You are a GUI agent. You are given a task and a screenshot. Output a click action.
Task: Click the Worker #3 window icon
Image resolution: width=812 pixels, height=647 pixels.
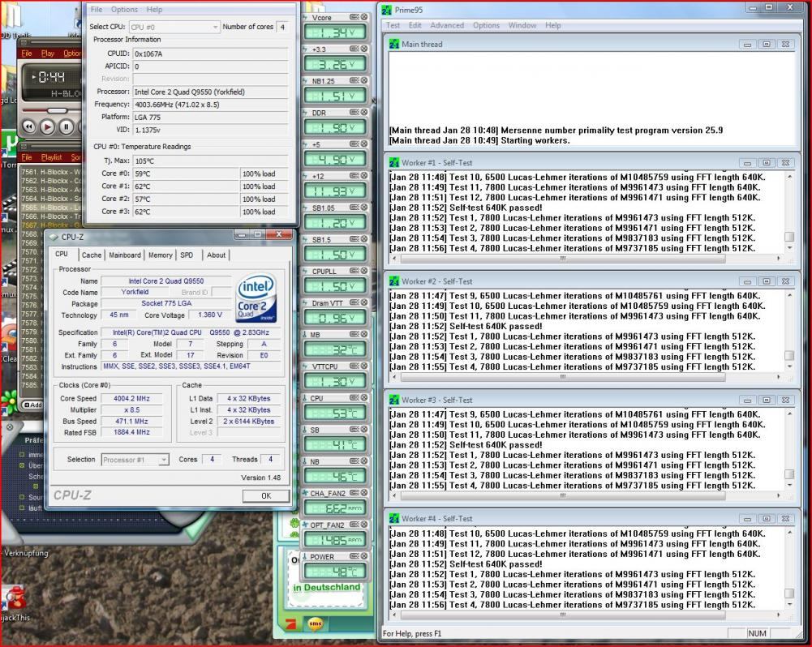tap(394, 400)
